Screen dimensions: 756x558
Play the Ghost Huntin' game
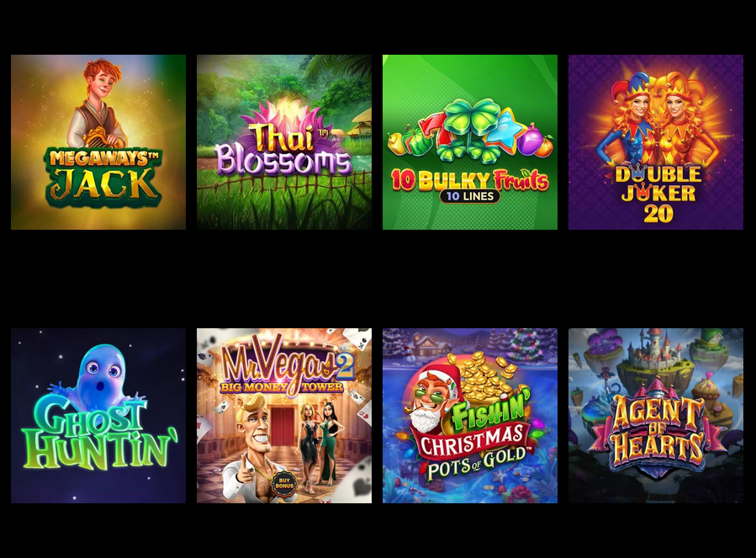(98, 416)
